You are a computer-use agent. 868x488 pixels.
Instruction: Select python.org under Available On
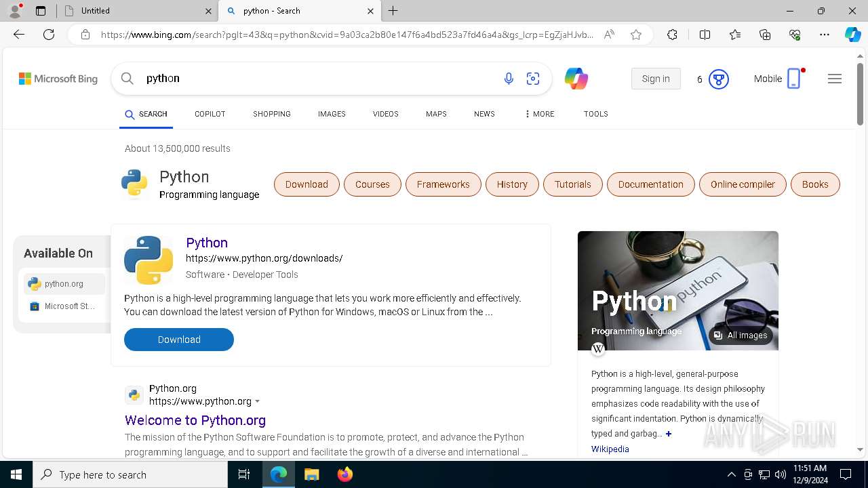(x=64, y=284)
